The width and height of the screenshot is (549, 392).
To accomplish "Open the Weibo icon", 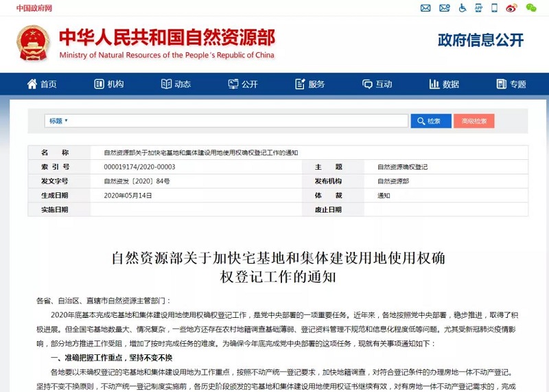I will click(511, 8).
